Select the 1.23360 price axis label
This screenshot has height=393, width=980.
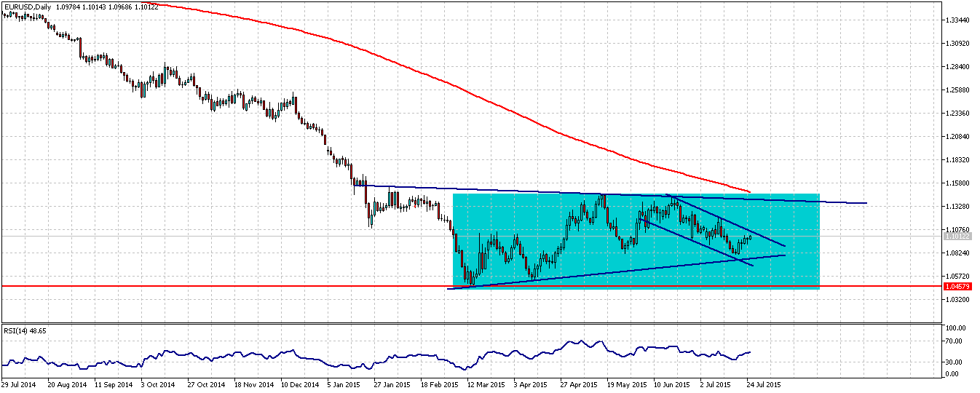point(957,113)
